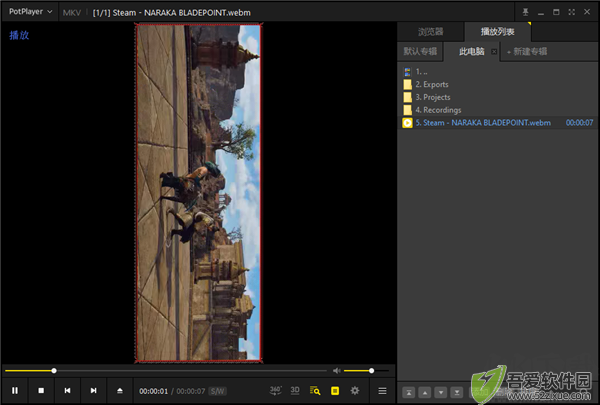The image size is (600, 405).
Task: Open the playlist search icon
Action: (315, 390)
